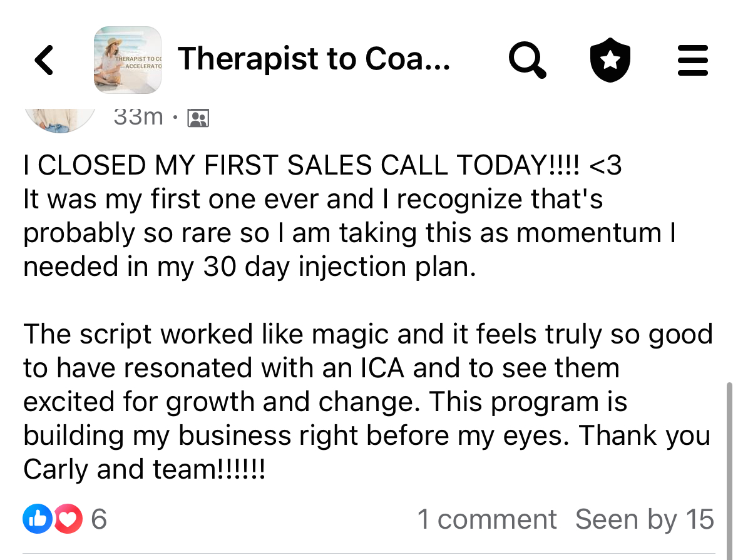Tap the group cover thumbnail
This screenshot has width=738, height=560.
pyautogui.click(x=127, y=60)
